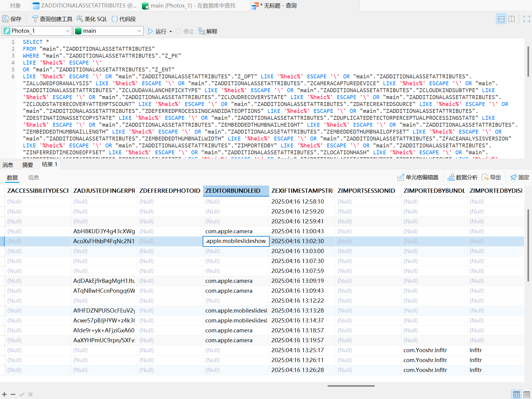Image resolution: width=532 pixels, height=399 pixels.
Task: Switch to side-by-side pane layout icon
Action: 512,19
